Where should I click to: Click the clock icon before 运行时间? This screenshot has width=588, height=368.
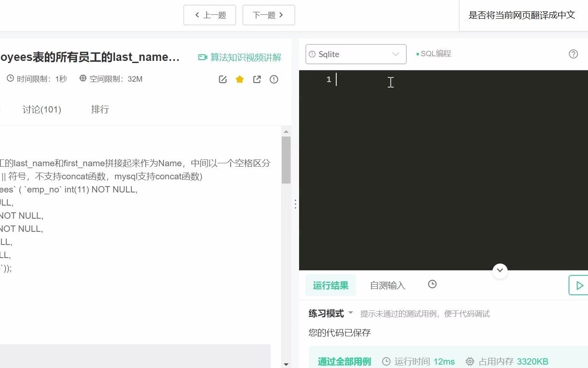click(x=386, y=362)
